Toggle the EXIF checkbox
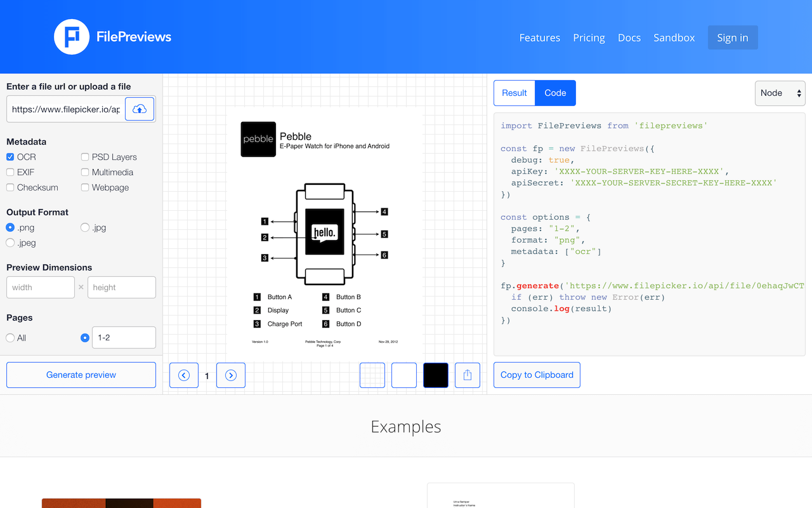Screen dimensions: 812x508 (x=10, y=172)
